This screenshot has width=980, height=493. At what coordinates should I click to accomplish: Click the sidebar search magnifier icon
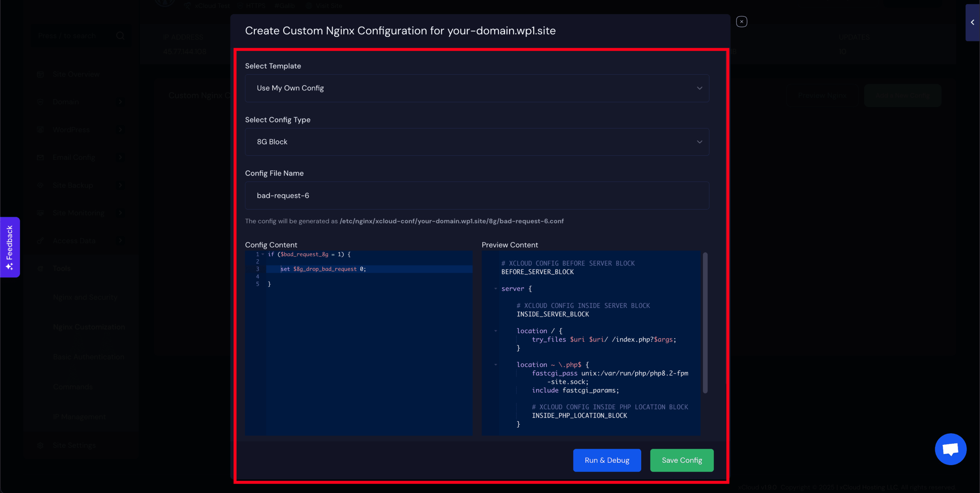point(120,36)
